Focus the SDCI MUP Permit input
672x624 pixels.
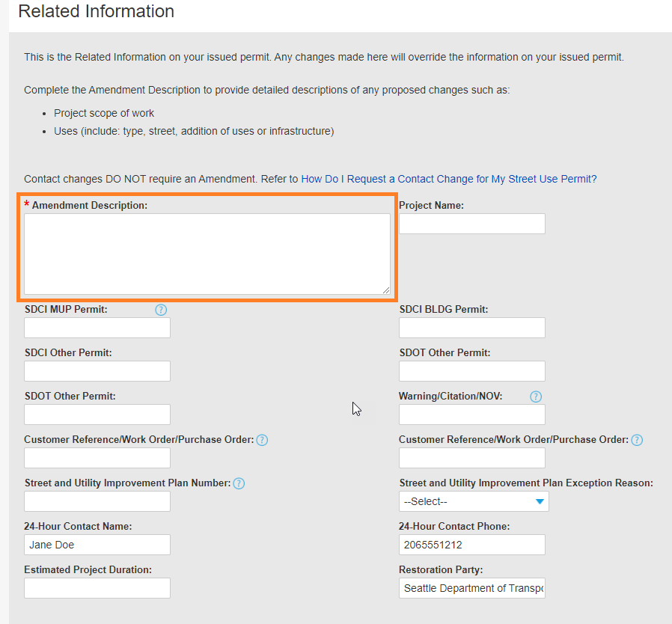(97, 328)
